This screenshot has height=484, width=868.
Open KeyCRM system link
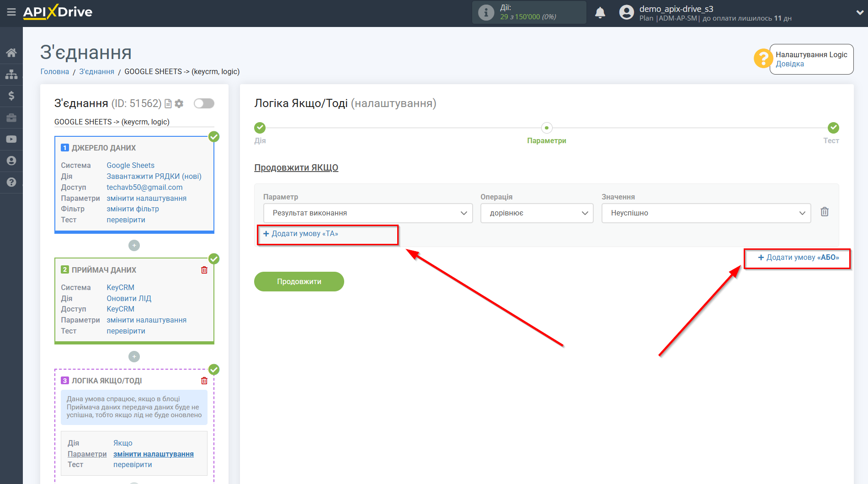(x=120, y=287)
